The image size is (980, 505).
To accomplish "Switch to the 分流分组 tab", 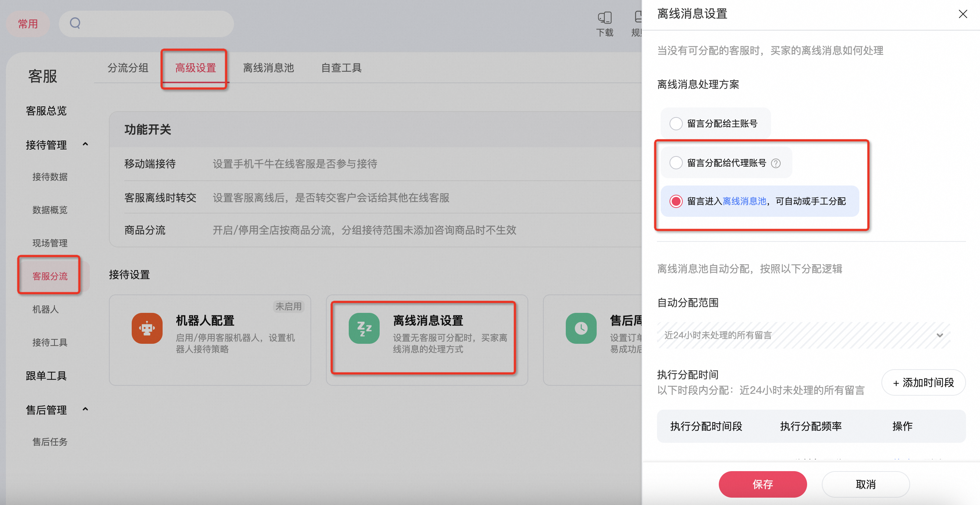I will pyautogui.click(x=128, y=68).
